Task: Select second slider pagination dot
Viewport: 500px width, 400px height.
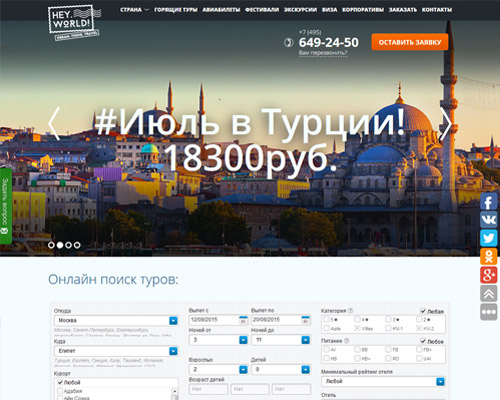Action: [x=60, y=245]
